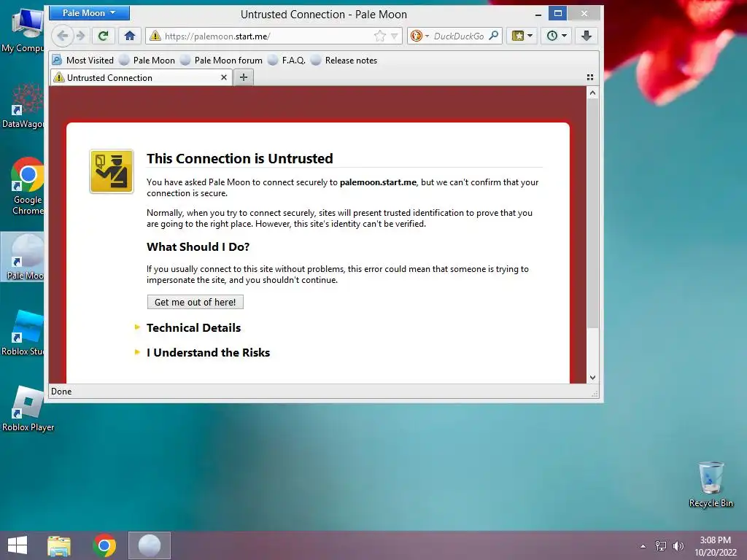Focus the URL address field
This screenshot has width=747, height=560.
pos(267,36)
